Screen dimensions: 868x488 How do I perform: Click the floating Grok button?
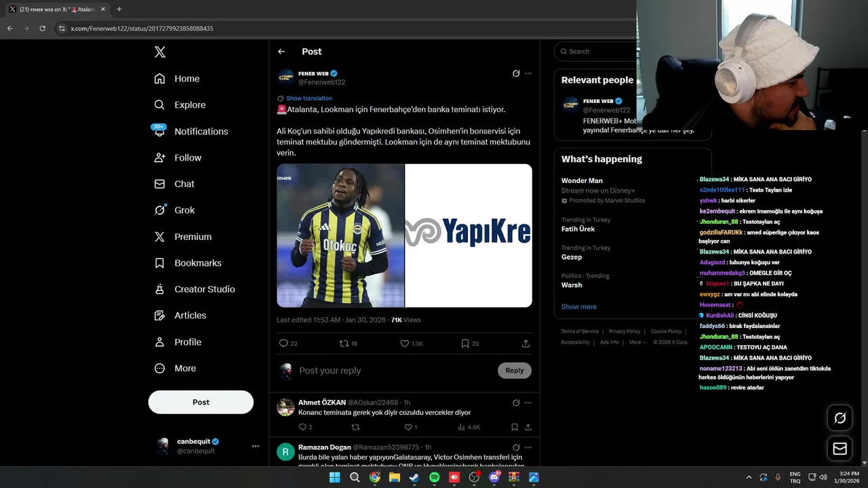[x=840, y=418]
